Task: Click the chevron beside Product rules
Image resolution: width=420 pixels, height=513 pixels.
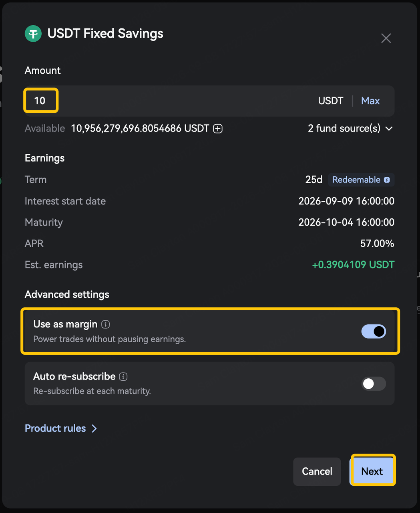Action: pos(94,428)
